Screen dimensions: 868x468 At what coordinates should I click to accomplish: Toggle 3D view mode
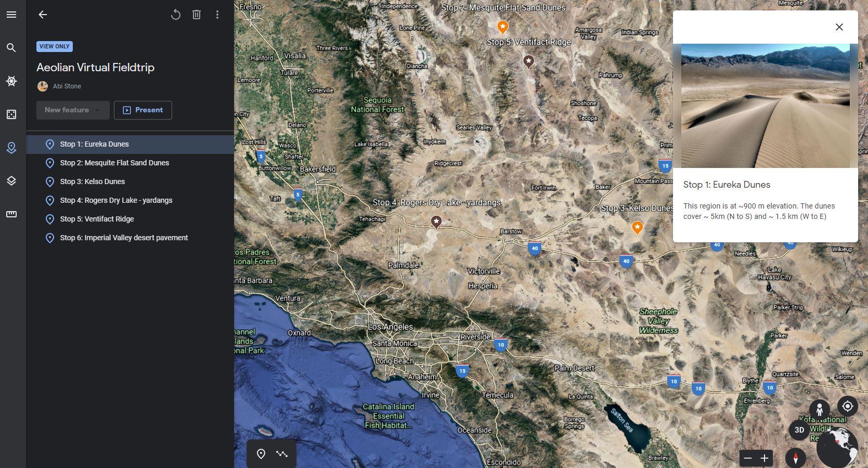pyautogui.click(x=798, y=430)
